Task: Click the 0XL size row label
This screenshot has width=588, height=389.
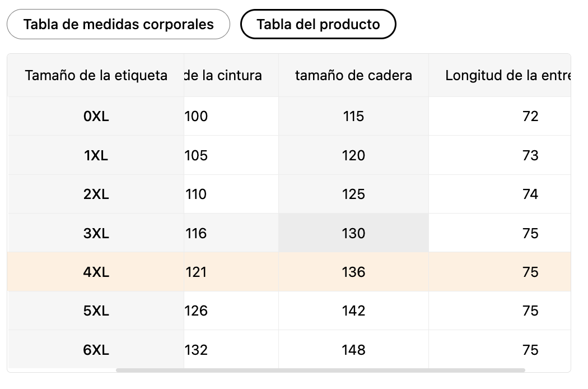Action: coord(96,116)
